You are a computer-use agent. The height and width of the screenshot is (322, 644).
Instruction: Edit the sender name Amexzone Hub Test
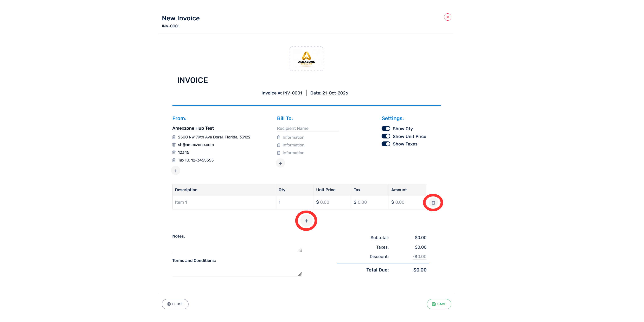click(203, 128)
